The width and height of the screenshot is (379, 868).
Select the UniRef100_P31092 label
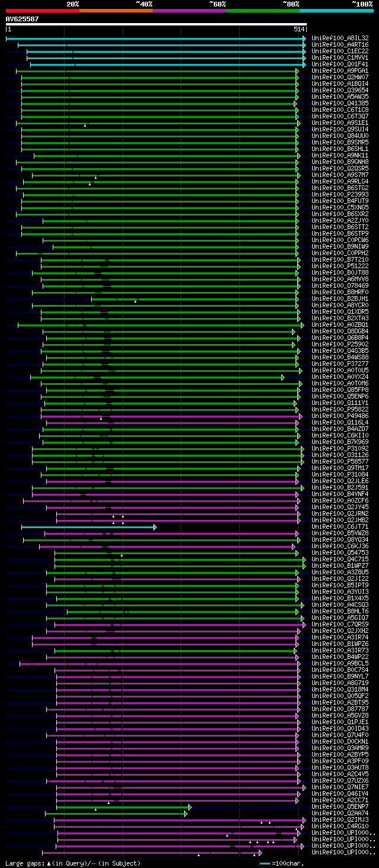340,448
